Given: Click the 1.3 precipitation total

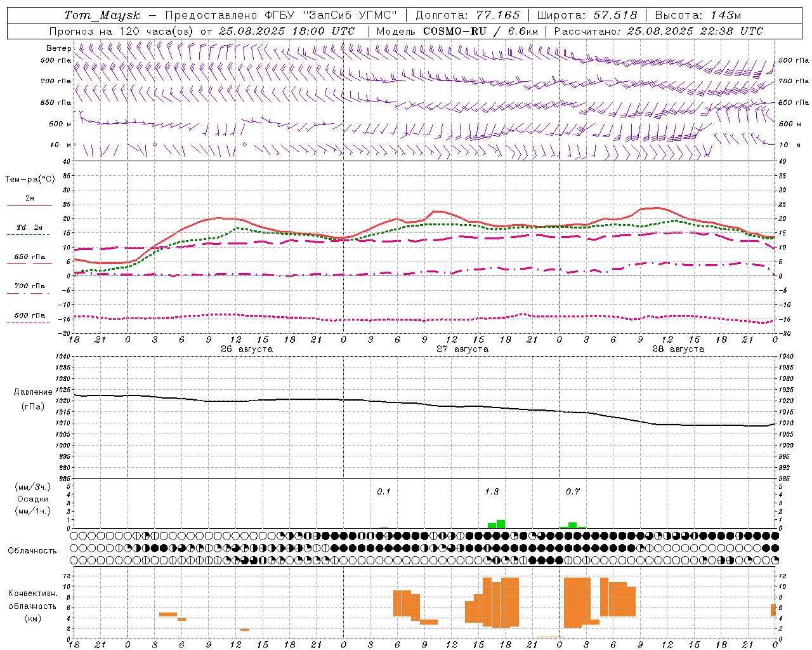Looking at the screenshot, I should (492, 492).
